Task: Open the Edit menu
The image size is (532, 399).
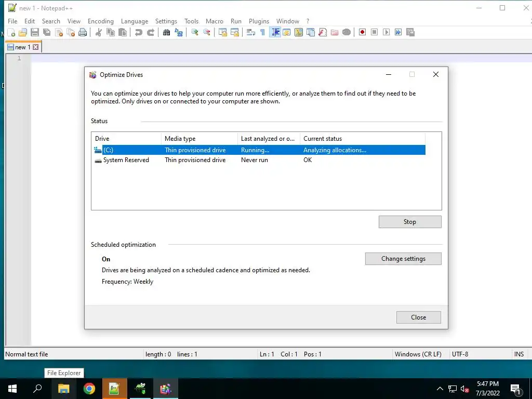Action: [x=30, y=21]
